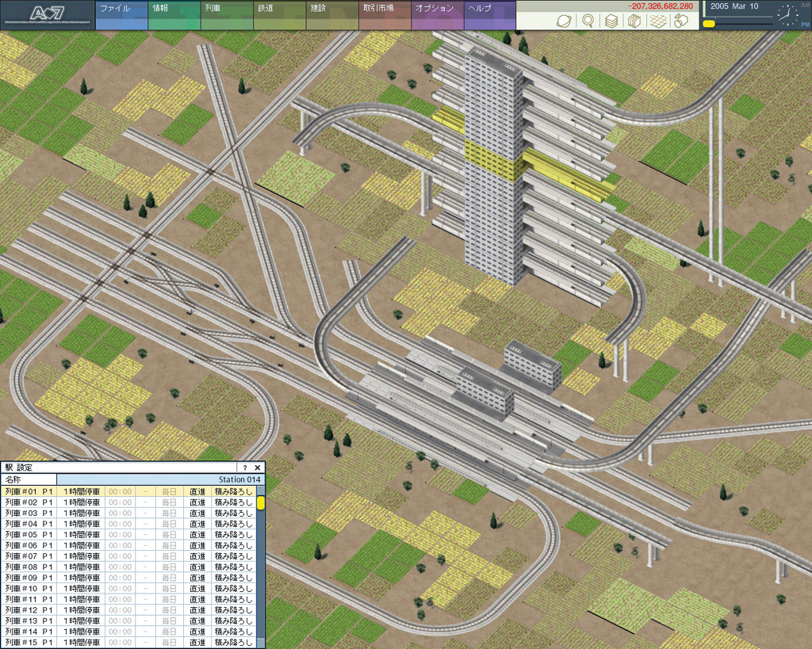Click the AM indicator

click(x=806, y=5)
